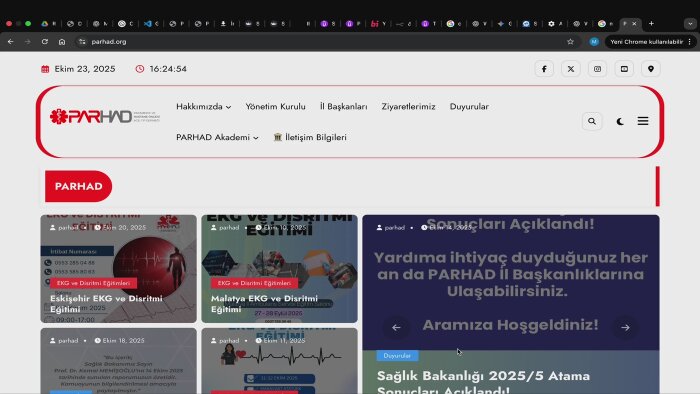This screenshot has width=700, height=394.
Task: Expand the PARHAD Akademi dropdown
Action: (217, 137)
